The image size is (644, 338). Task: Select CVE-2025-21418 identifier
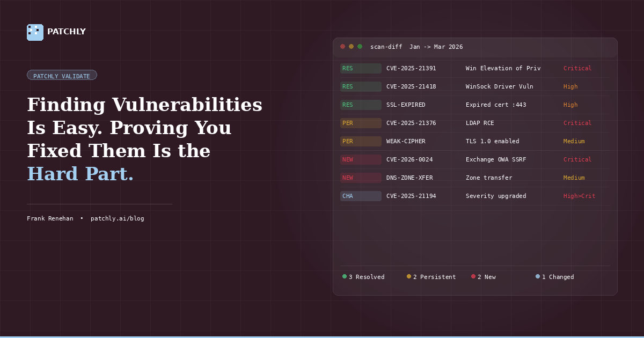(411, 86)
